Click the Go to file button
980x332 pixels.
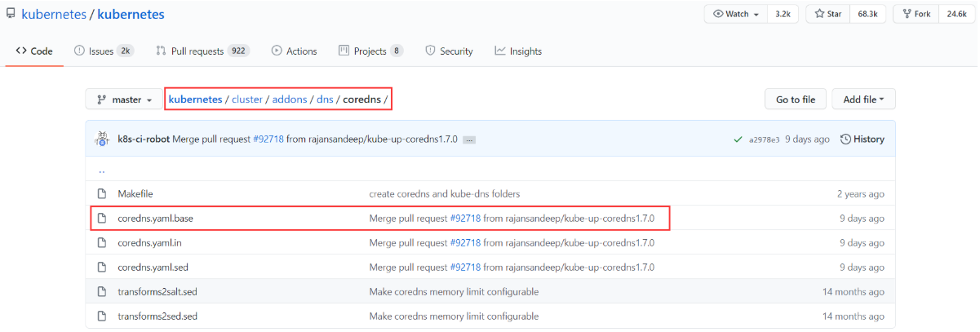[x=796, y=100]
